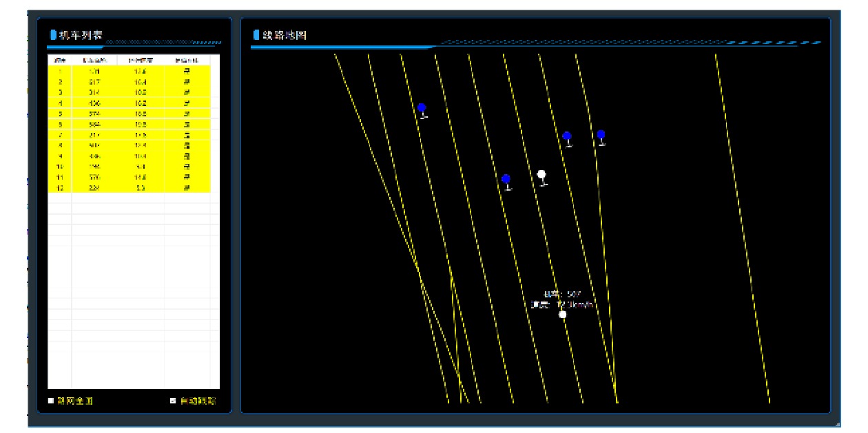Image resolution: width=868 pixels, height=433 pixels.
Task: Click status icon in table row 12
Action: [186, 187]
